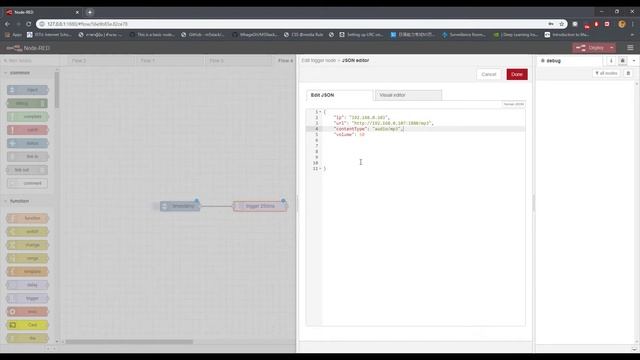Clear debug messages with trash icon
The height and width of the screenshot is (360, 640).
[x=628, y=73]
